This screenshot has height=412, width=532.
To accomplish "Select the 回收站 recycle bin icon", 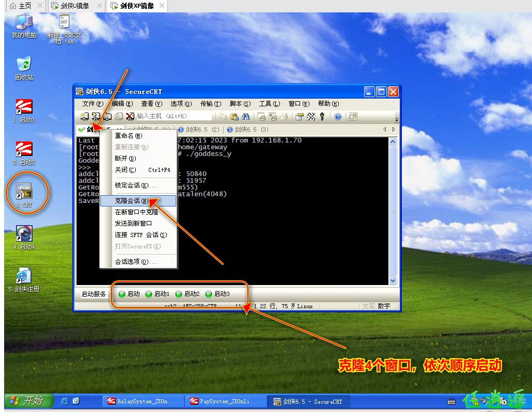I will (24, 69).
